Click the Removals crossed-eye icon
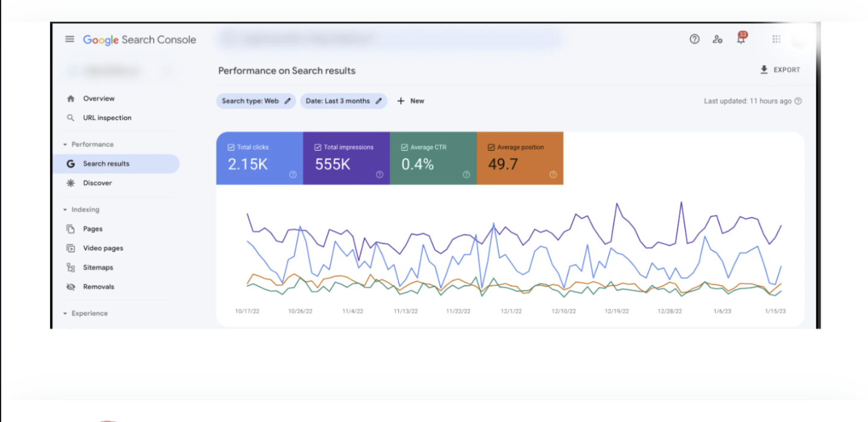Viewport: 868px width, 422px height. point(71,286)
